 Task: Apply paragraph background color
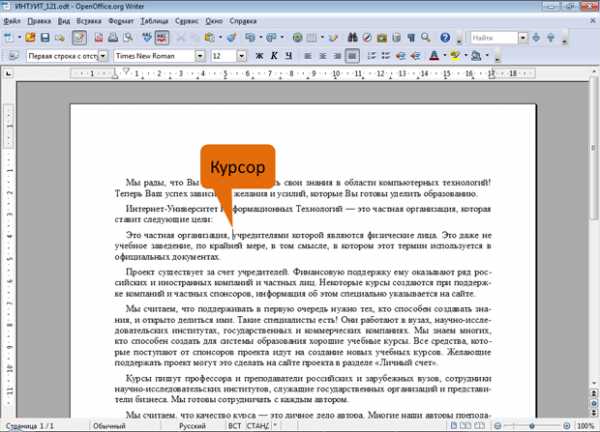point(476,56)
